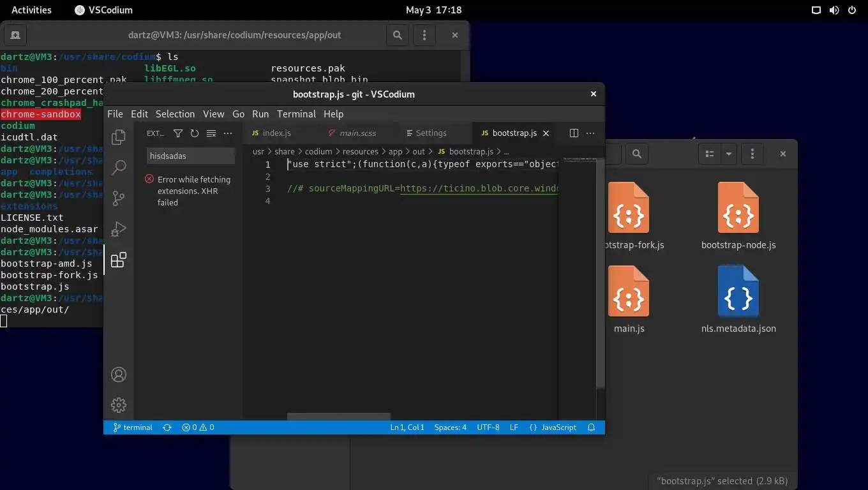Open the Go menu

pyautogui.click(x=238, y=114)
